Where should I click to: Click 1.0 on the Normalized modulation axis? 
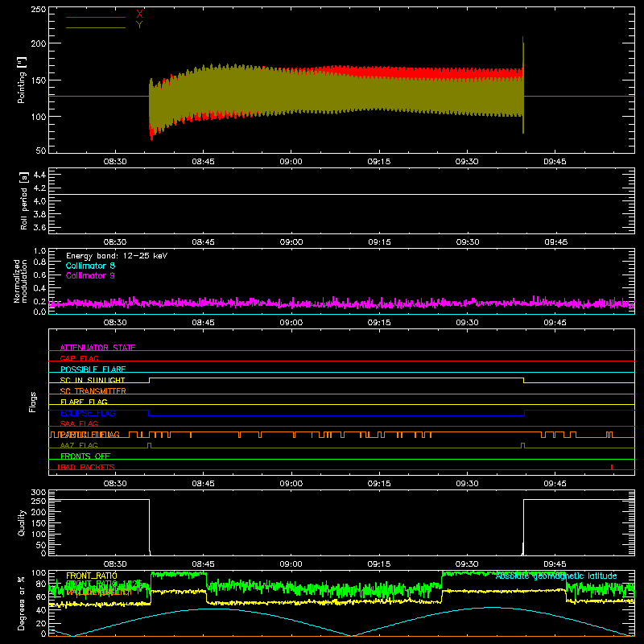[x=39, y=251]
